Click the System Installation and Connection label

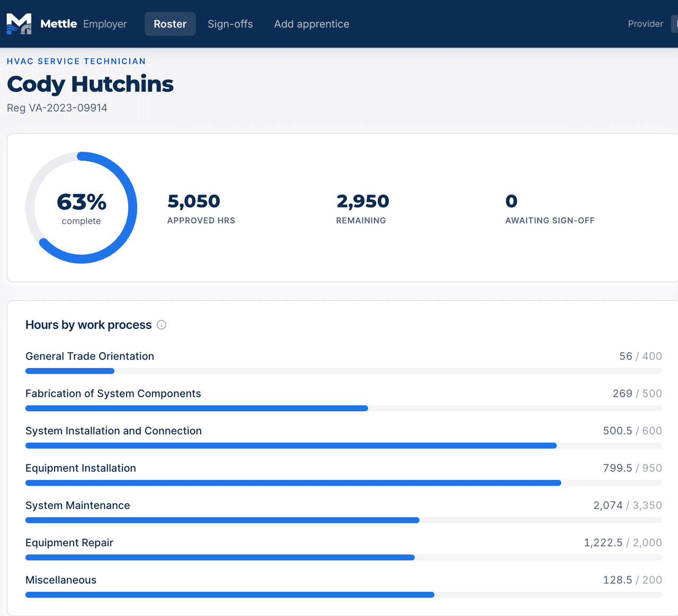pos(114,431)
